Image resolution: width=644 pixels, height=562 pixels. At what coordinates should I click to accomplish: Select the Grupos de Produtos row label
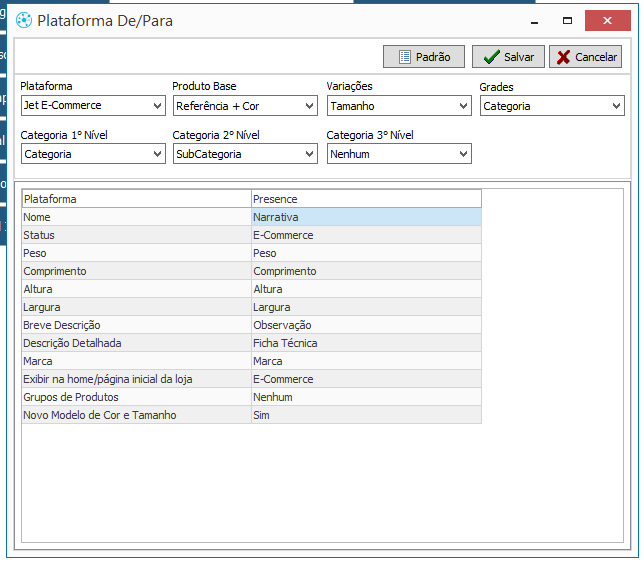tap(137, 397)
